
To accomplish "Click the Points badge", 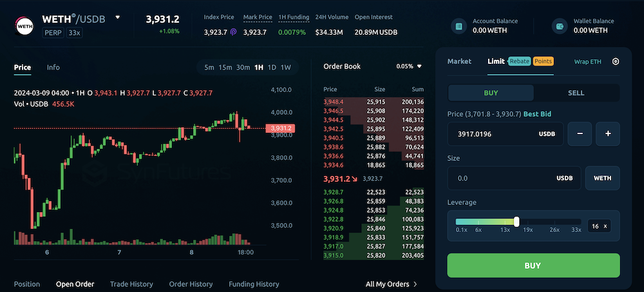I will [544, 61].
